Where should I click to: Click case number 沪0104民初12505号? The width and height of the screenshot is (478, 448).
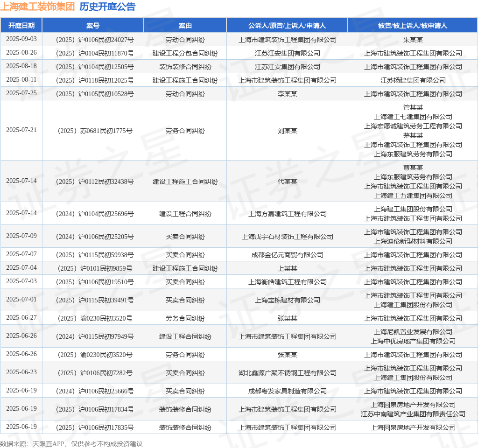click(95, 67)
